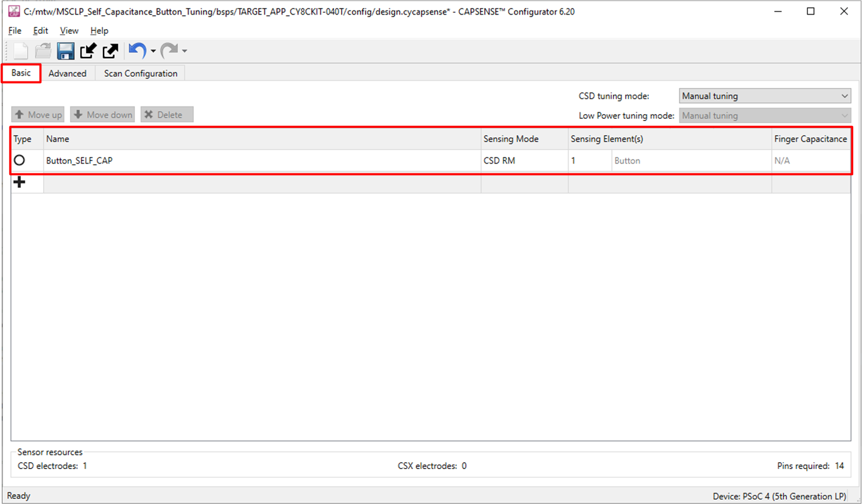The height and width of the screenshot is (504, 862).
Task: Click the Finger Capacitance column header
Action: (x=811, y=139)
